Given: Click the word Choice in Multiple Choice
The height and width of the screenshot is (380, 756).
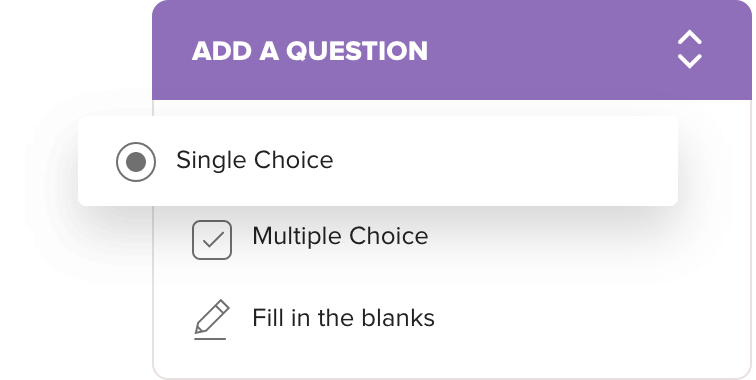Looking at the screenshot, I should tap(389, 236).
